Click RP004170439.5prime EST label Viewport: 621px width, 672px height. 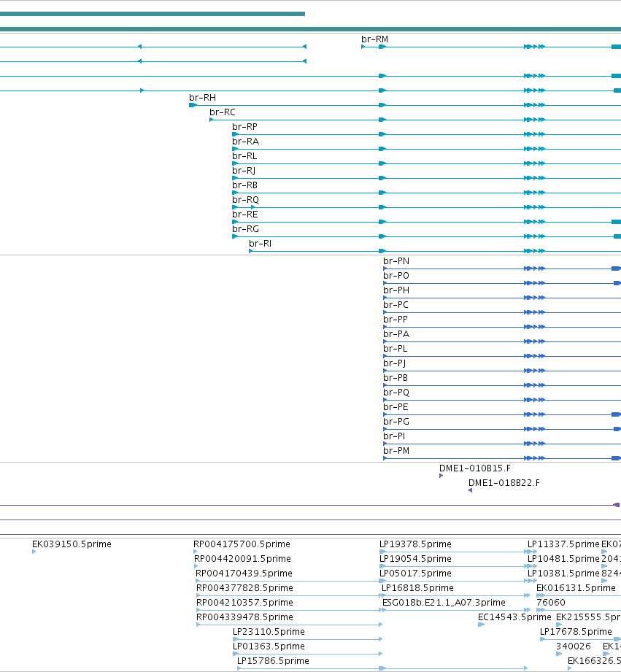click(244, 573)
